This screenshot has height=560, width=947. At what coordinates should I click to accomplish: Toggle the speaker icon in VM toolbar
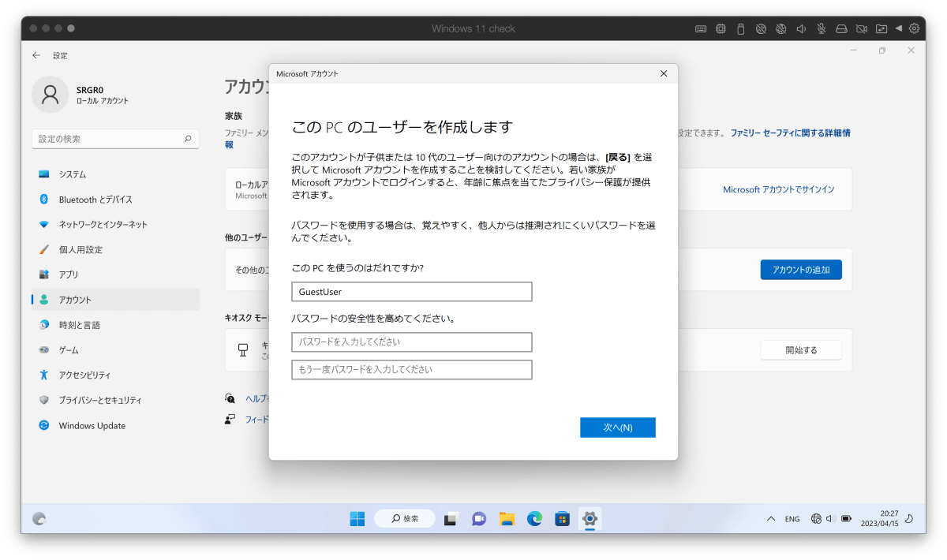[801, 28]
